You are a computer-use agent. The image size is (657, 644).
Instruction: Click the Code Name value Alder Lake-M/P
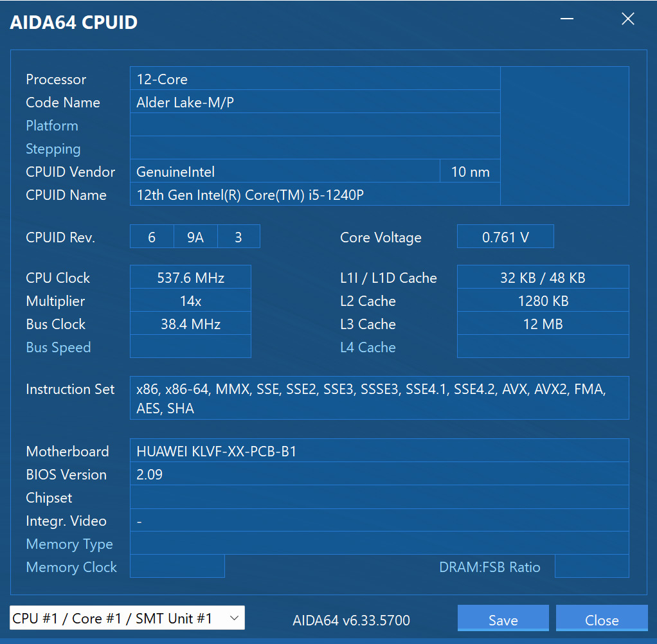click(x=315, y=102)
